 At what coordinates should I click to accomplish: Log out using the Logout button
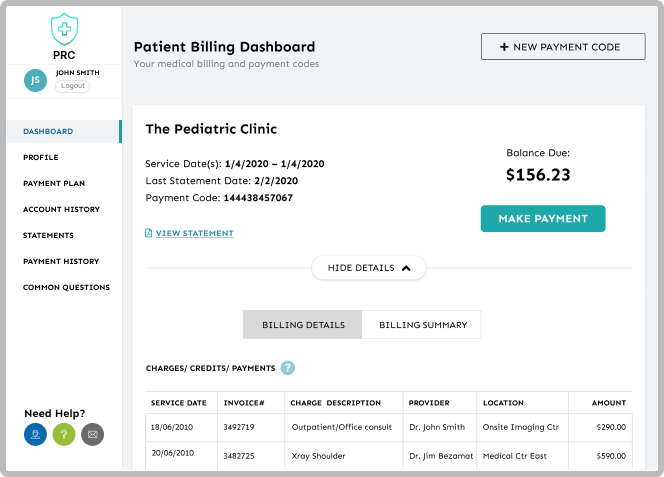(72, 86)
